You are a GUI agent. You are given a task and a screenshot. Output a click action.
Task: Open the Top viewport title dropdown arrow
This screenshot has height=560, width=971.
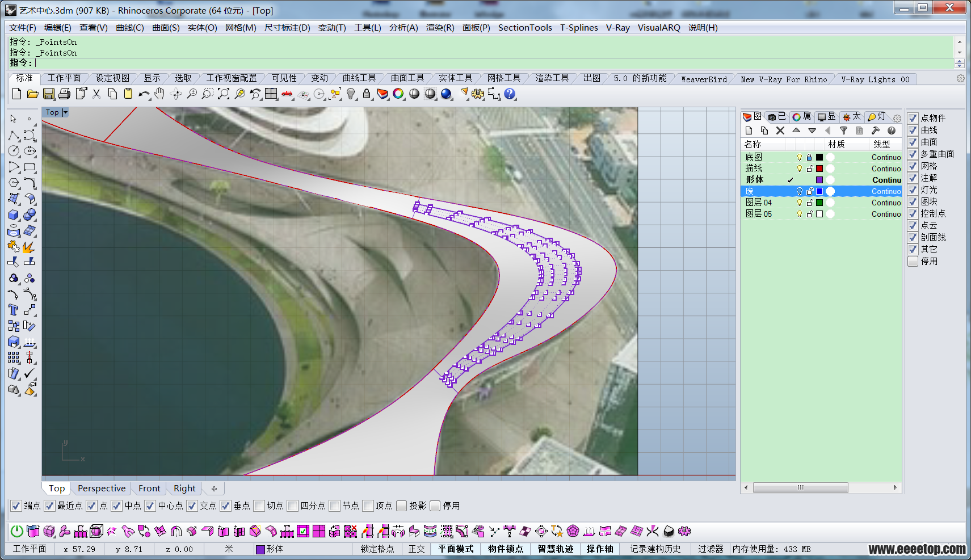65,112
